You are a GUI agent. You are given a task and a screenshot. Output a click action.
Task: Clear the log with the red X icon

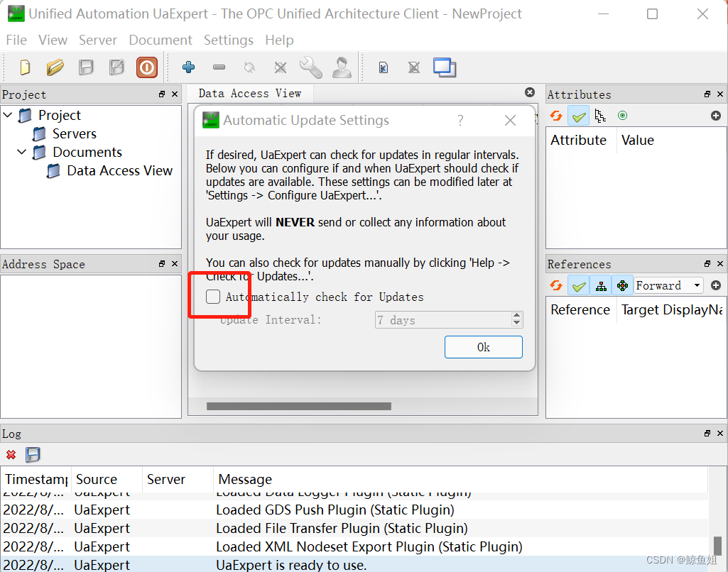point(11,455)
